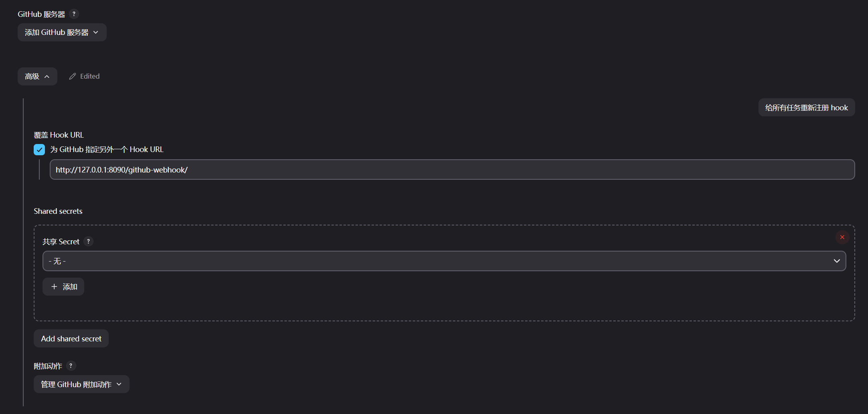Click 给所有任务重新注册 hook button

(x=806, y=108)
